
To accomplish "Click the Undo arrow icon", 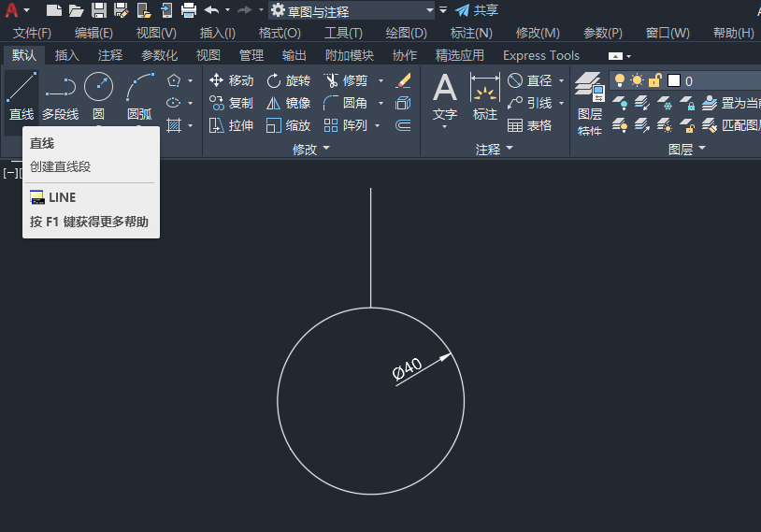I will [x=211, y=10].
